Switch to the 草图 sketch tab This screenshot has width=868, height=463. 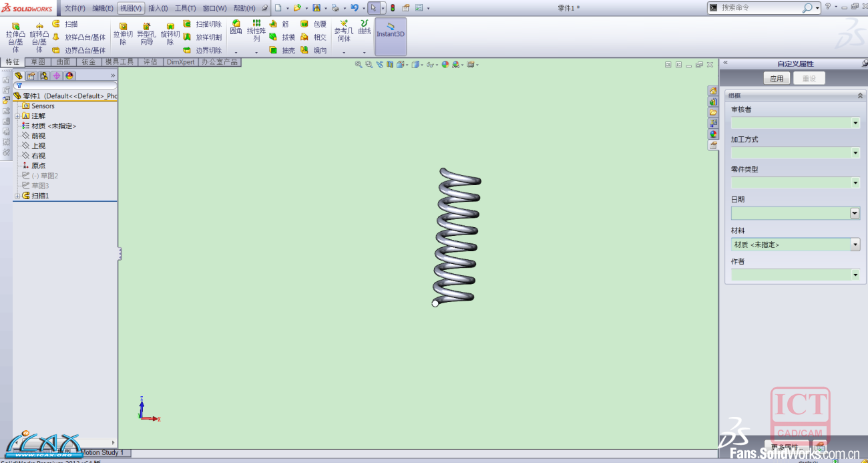(38, 62)
